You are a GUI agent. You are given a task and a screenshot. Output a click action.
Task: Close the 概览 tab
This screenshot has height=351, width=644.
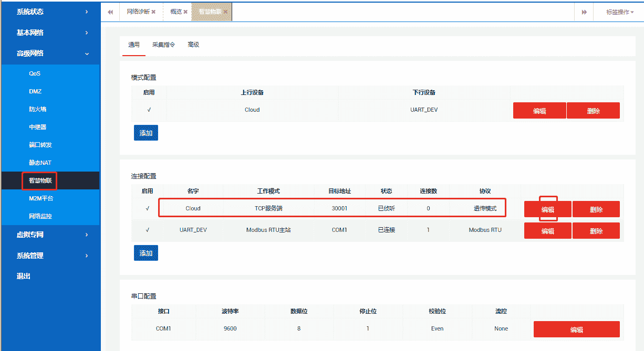[x=185, y=12]
